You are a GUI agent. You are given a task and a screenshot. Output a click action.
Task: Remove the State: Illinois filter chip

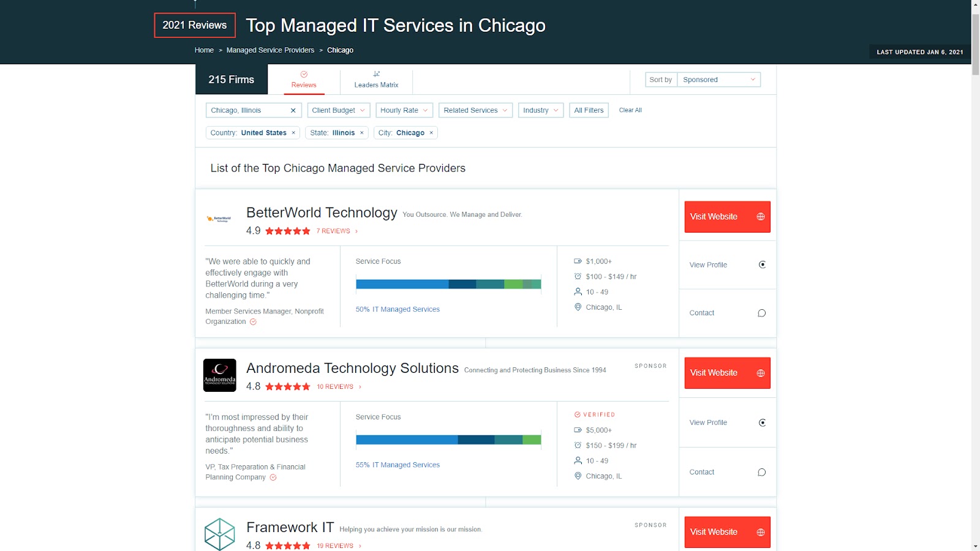(361, 133)
